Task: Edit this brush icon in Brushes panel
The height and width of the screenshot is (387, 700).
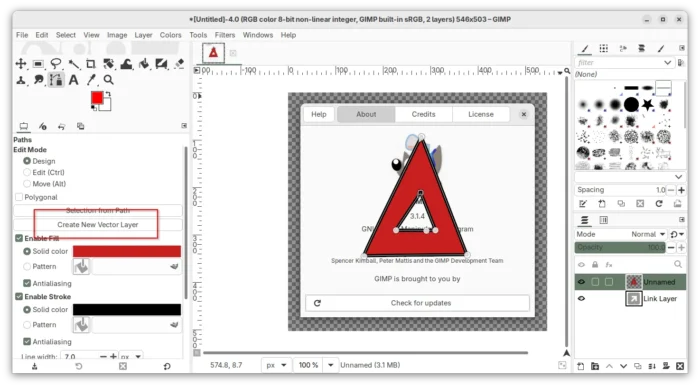Action: (x=583, y=204)
